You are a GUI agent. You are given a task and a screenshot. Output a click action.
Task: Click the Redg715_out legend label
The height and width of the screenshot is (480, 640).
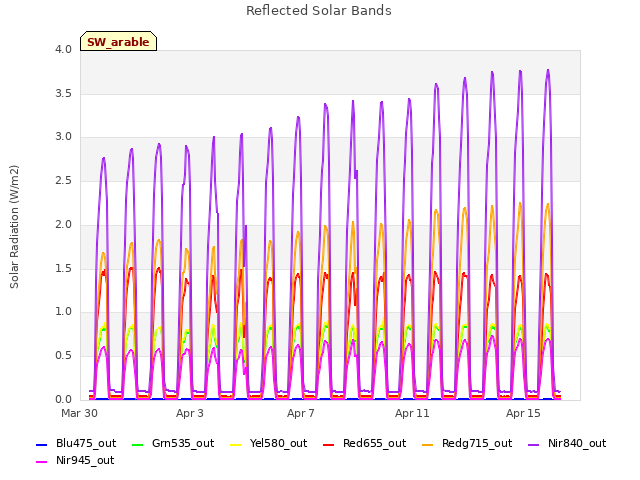pyautogui.click(x=477, y=443)
